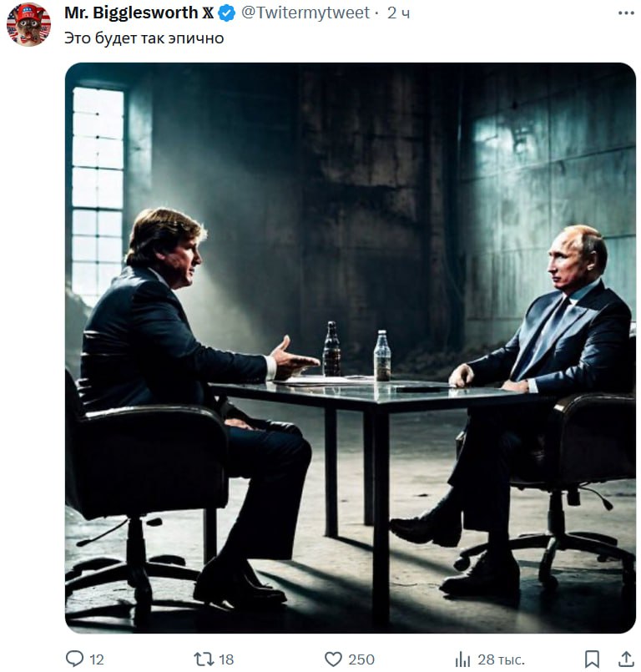Bookmark this tweet
The width and height of the screenshot is (641, 672).
coord(592,659)
